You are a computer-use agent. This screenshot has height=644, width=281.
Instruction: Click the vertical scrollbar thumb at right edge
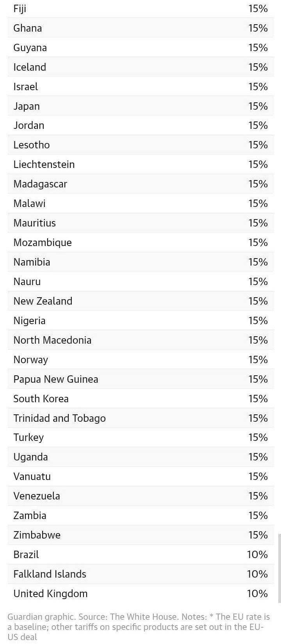(279, 569)
